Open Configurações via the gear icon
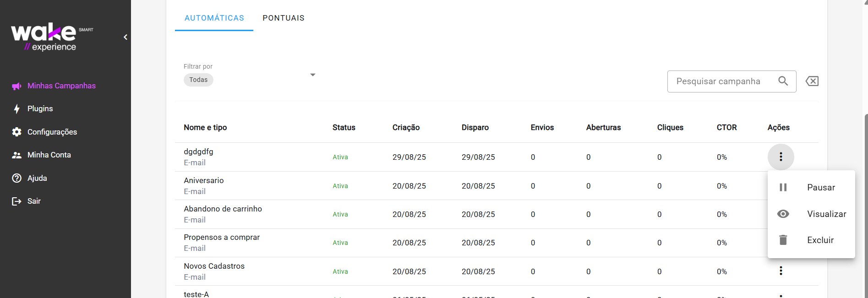 17,132
